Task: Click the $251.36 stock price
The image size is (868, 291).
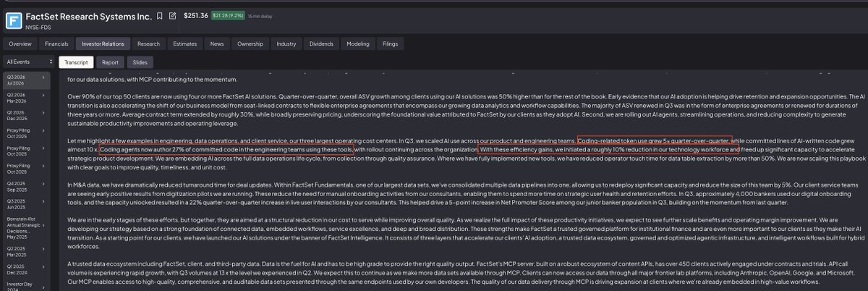Action: (x=195, y=14)
